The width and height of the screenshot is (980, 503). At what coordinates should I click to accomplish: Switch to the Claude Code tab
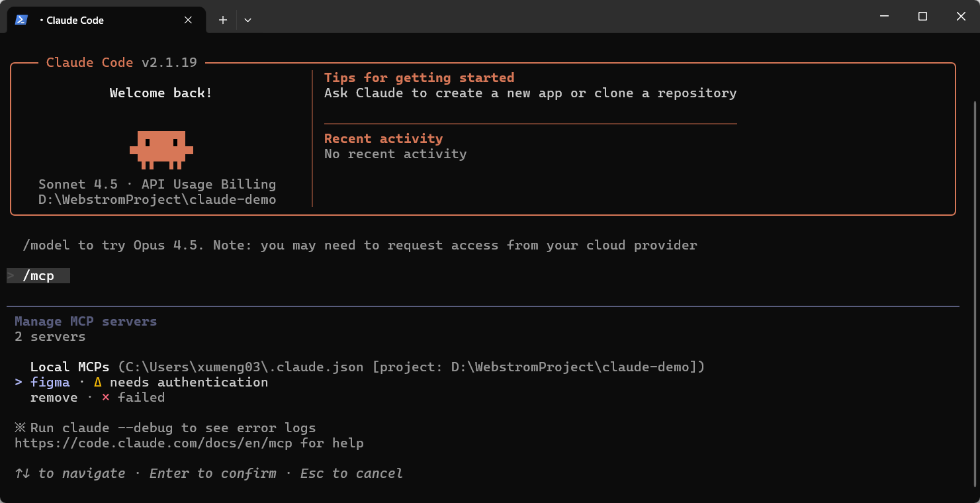pos(105,20)
